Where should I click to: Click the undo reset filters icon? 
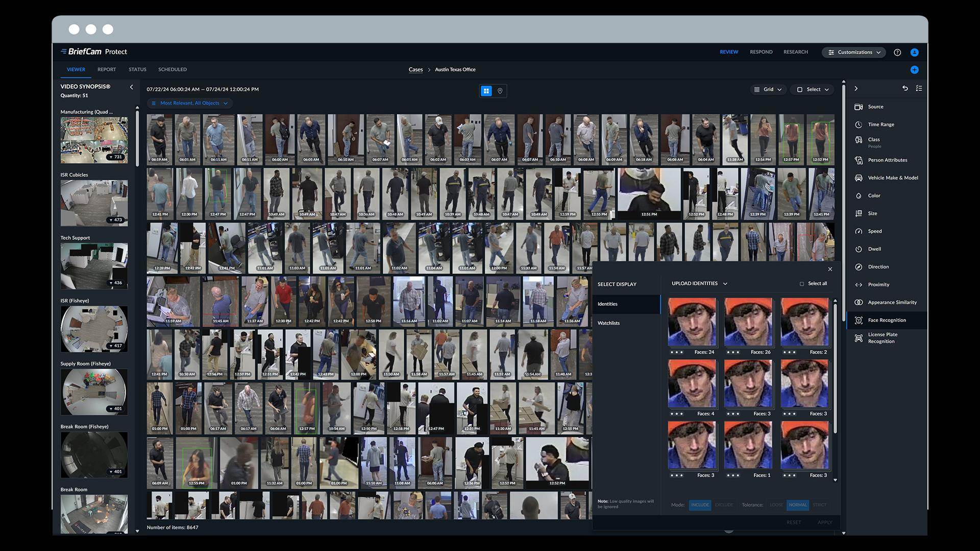pos(905,88)
